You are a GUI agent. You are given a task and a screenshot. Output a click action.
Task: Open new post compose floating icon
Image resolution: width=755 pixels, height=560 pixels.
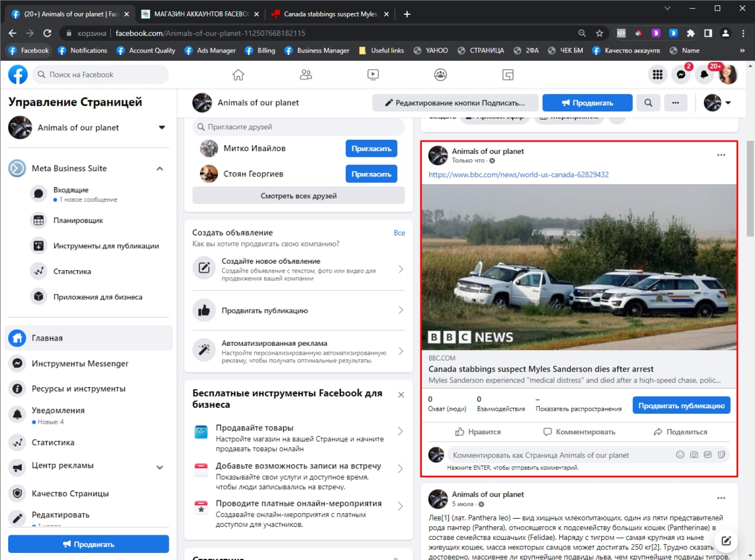[727, 541]
